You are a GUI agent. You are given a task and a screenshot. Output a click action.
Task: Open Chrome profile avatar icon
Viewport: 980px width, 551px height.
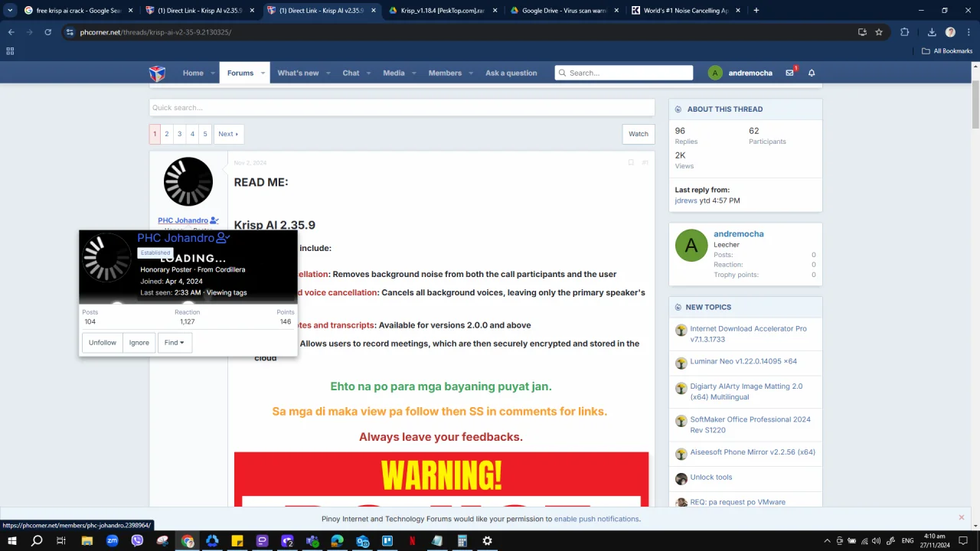[950, 32]
